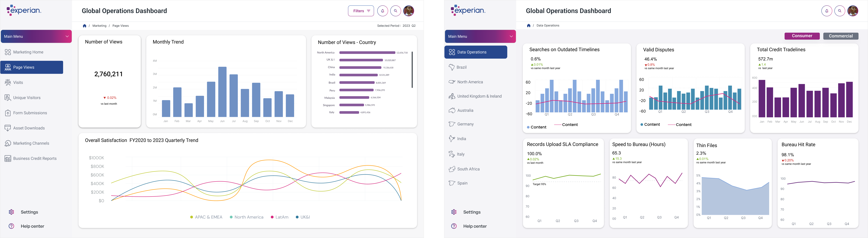
Task: Click user avatar in right dashboard header
Action: pyautogui.click(x=853, y=11)
